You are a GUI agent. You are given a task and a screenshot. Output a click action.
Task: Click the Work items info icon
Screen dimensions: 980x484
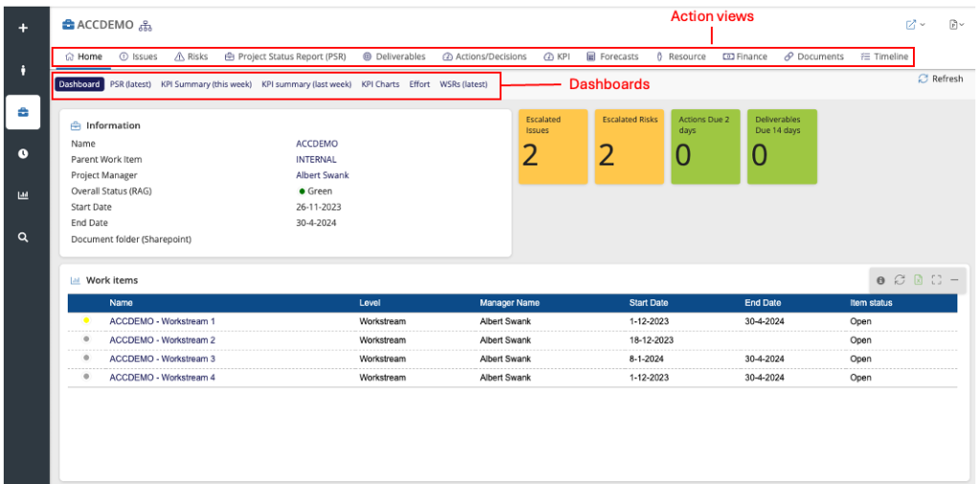[880, 280]
